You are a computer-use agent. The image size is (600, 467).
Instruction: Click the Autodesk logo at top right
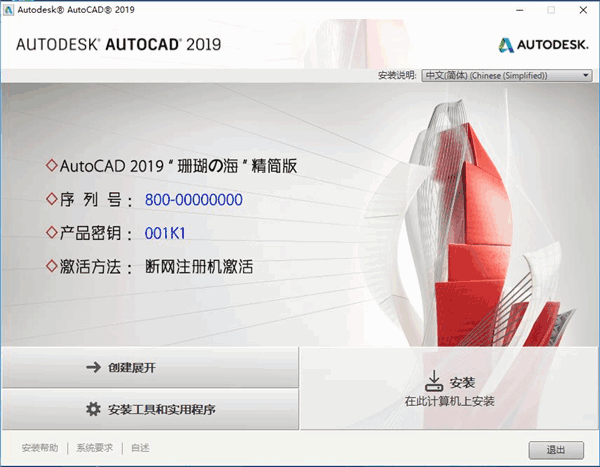pyautogui.click(x=544, y=44)
